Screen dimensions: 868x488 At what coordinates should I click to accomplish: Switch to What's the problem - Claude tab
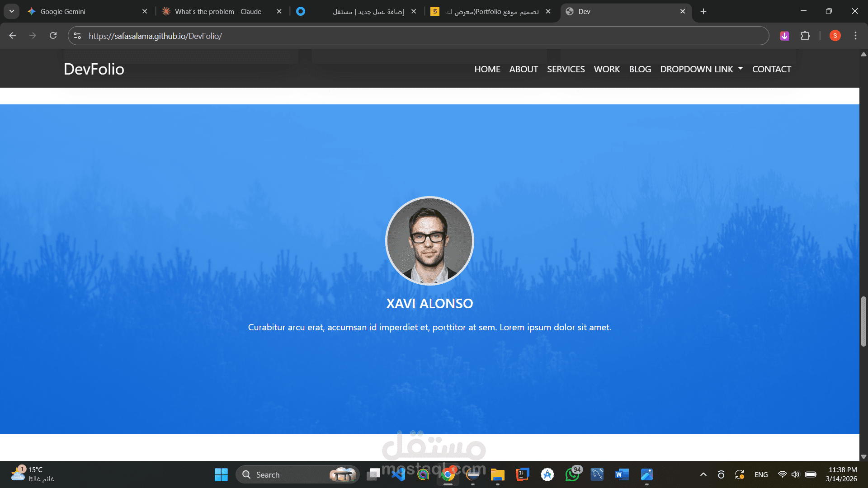coord(218,11)
